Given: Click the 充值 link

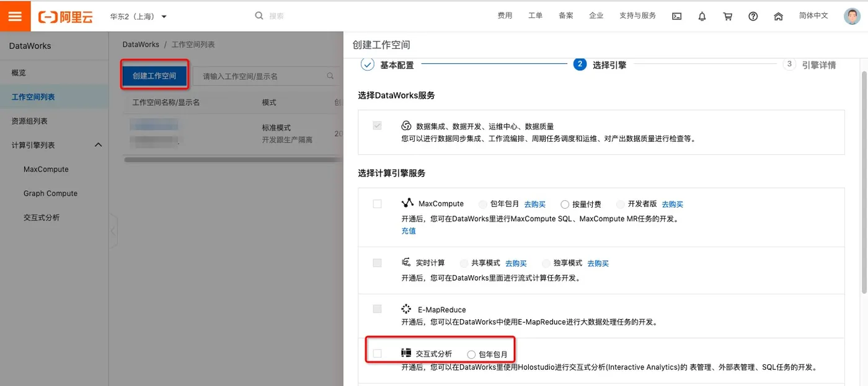Looking at the screenshot, I should [409, 230].
